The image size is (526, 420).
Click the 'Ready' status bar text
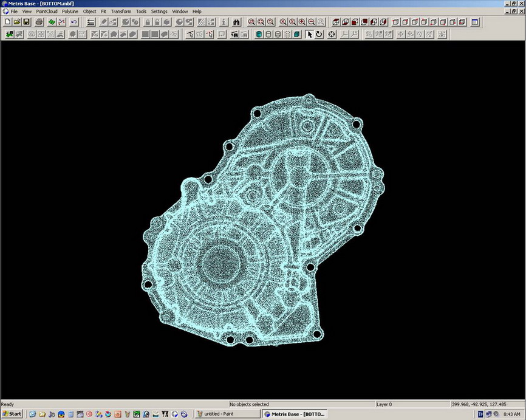(7, 404)
